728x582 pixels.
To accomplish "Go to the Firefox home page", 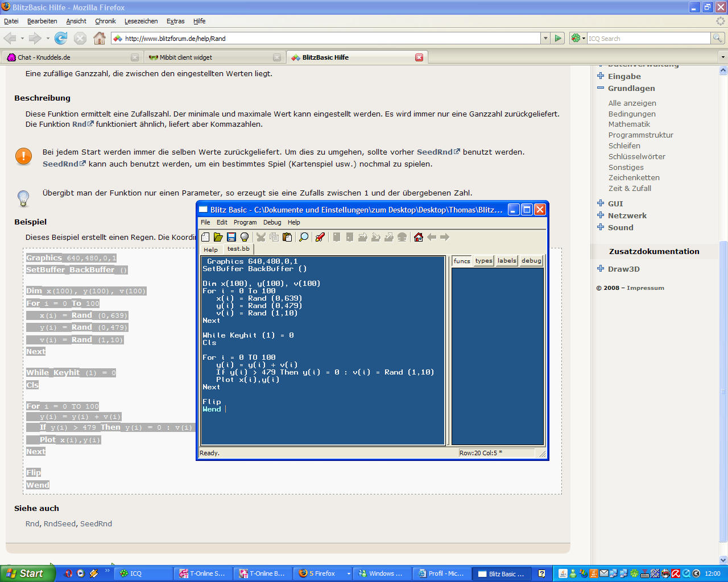I will pyautogui.click(x=100, y=38).
